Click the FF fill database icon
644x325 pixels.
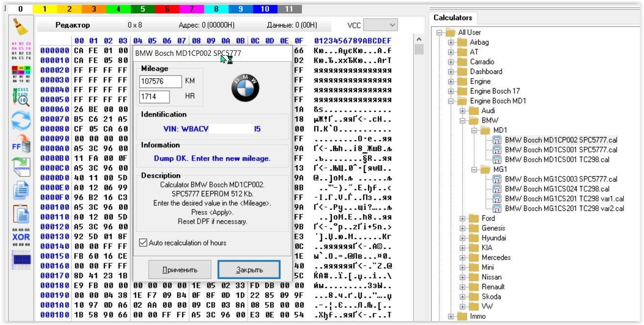[x=21, y=143]
